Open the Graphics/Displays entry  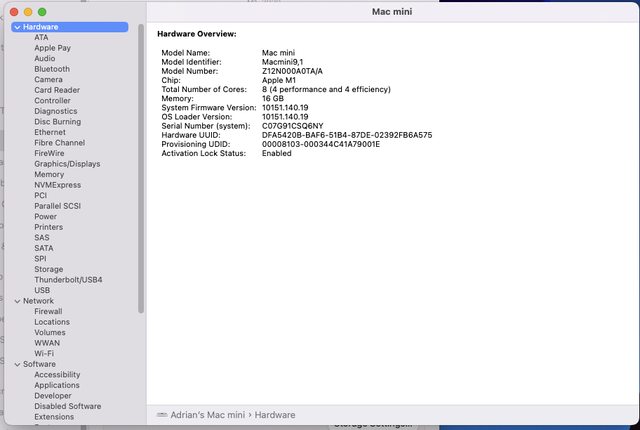click(67, 164)
